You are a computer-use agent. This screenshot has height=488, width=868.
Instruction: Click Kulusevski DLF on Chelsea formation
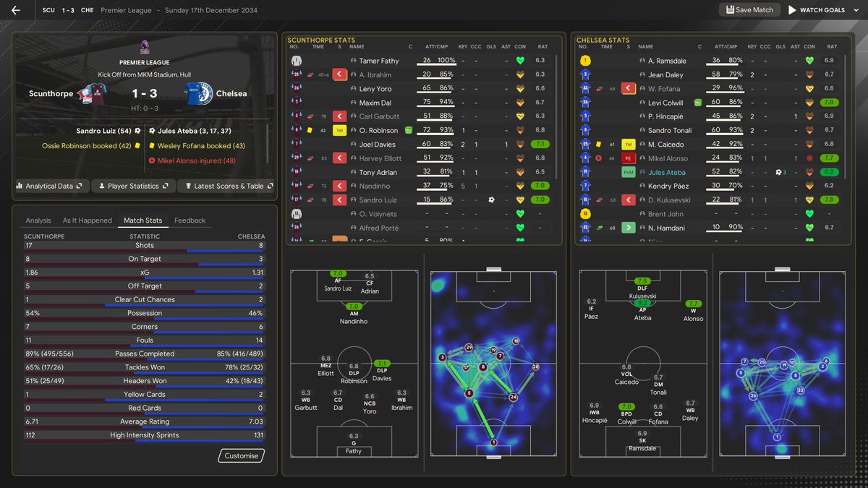click(x=642, y=288)
